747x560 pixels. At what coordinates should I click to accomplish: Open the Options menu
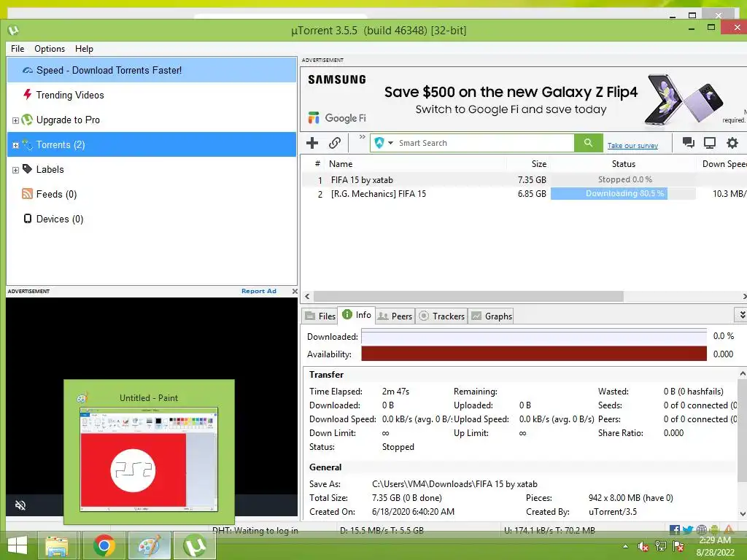tap(50, 49)
